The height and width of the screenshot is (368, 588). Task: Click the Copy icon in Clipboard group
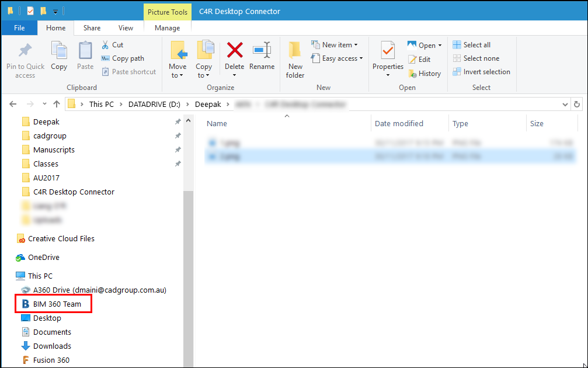coord(59,51)
